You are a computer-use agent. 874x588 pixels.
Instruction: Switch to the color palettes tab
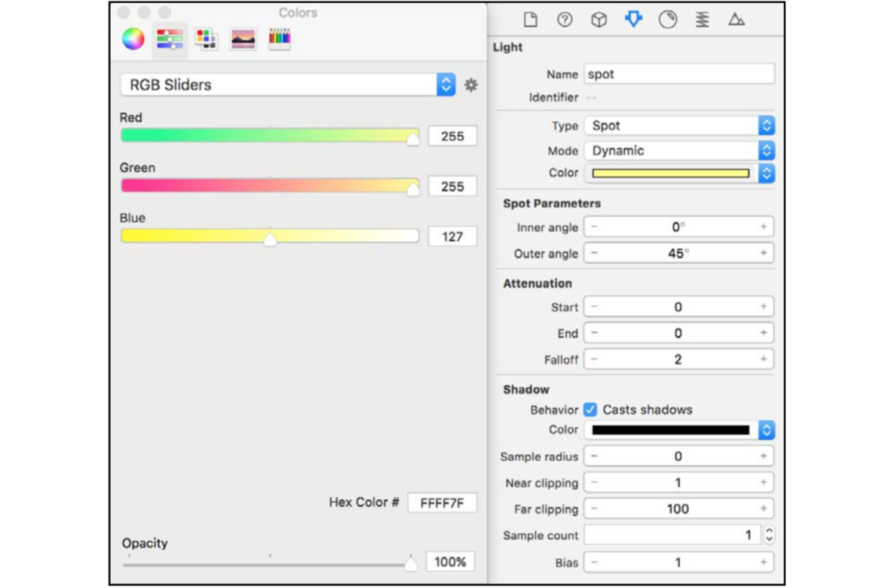pos(206,39)
